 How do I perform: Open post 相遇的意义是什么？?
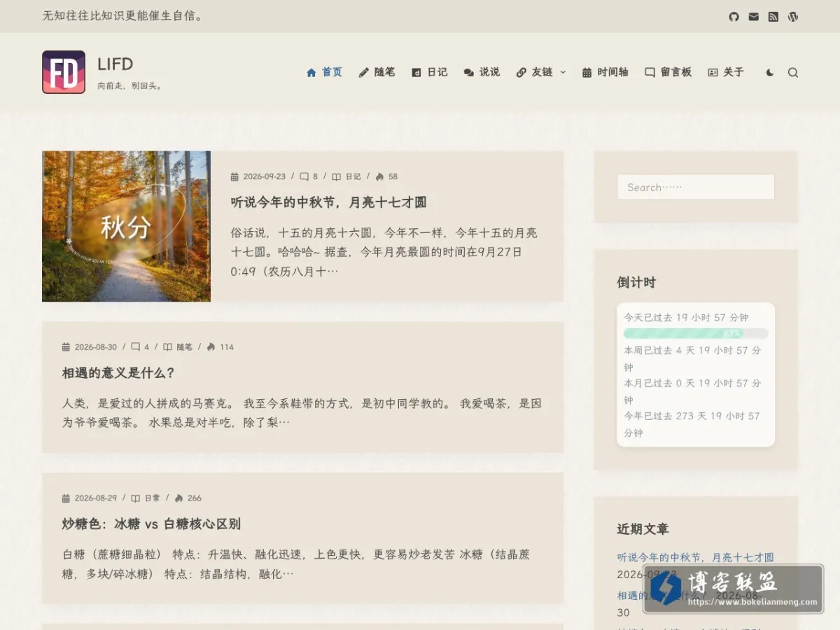point(118,373)
